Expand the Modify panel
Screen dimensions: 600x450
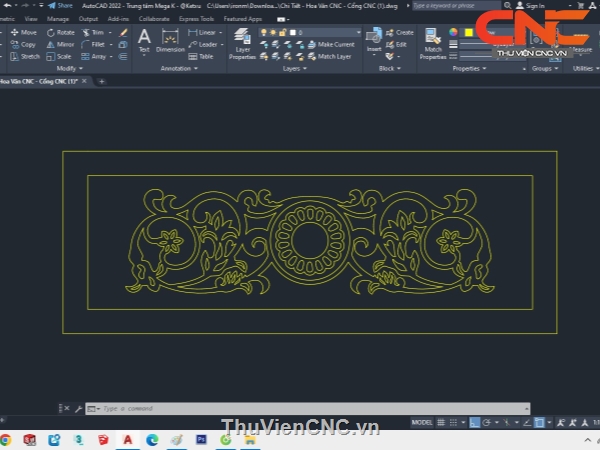pyautogui.click(x=68, y=68)
